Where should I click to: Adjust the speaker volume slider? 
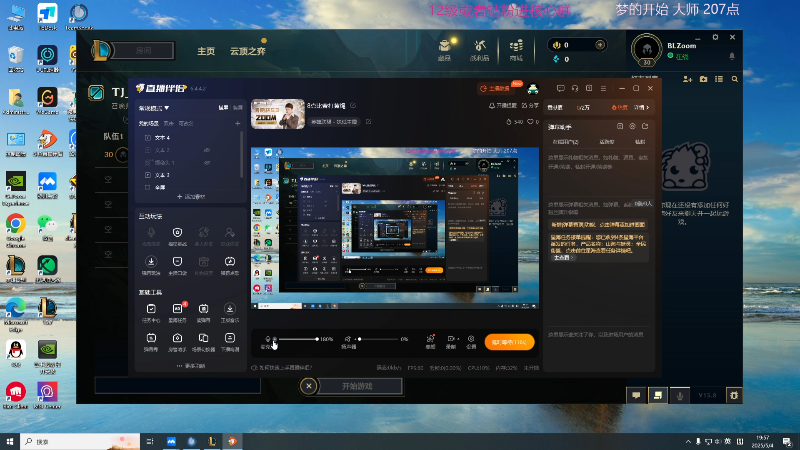pyautogui.click(x=379, y=339)
